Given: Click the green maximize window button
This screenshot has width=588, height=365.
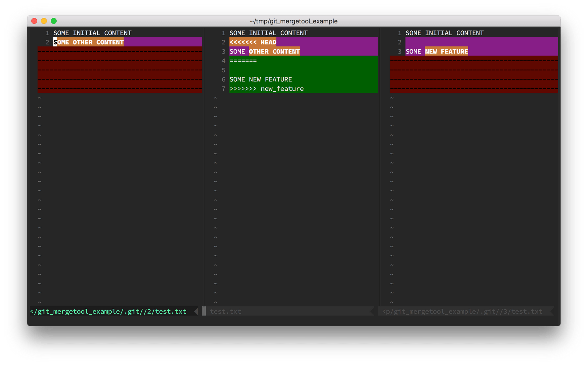Looking at the screenshot, I should pos(54,21).
